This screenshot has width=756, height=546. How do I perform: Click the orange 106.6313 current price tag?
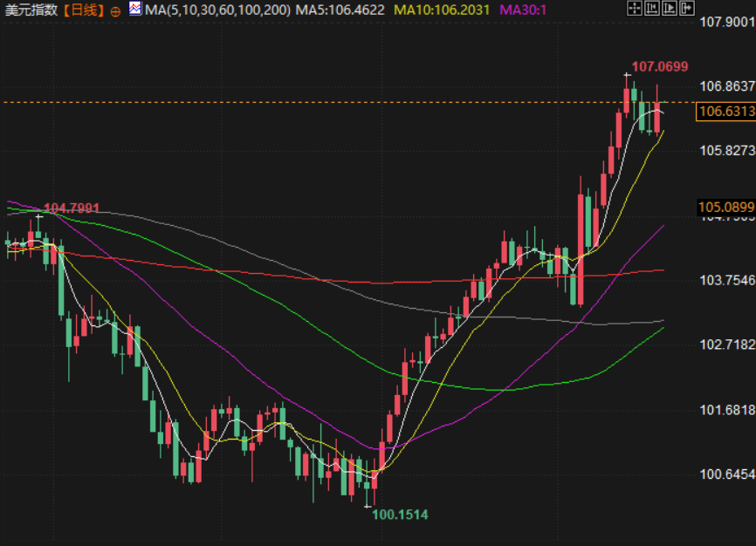(x=726, y=111)
